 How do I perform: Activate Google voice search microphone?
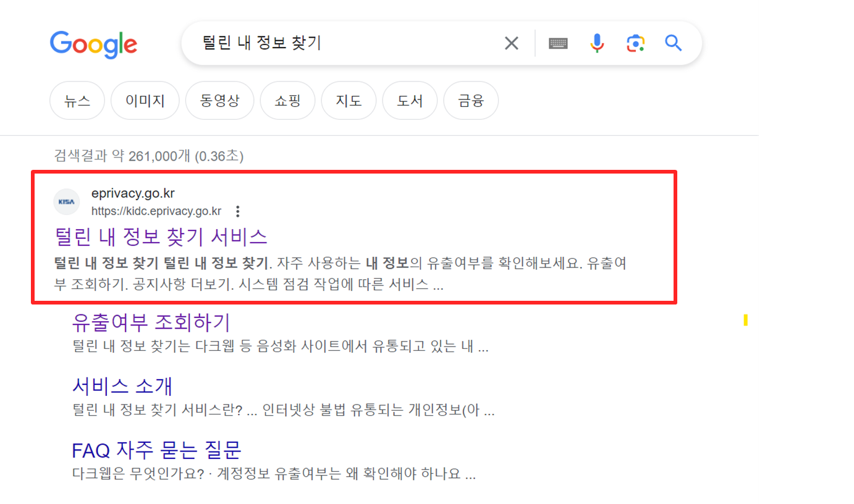click(596, 43)
